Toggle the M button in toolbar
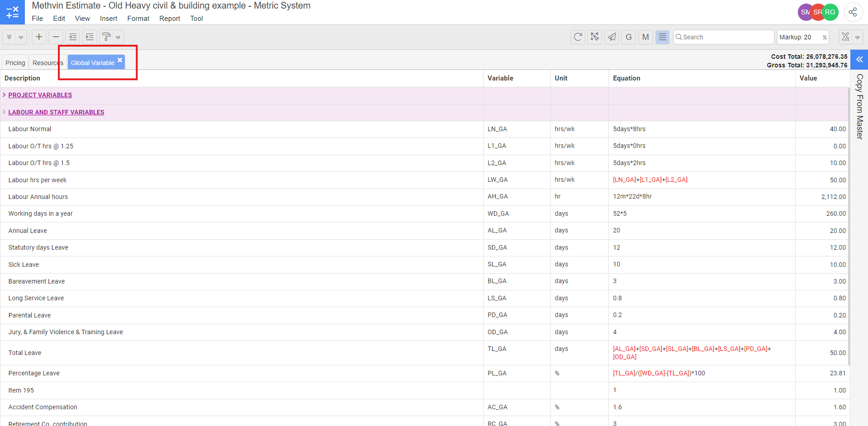 645,37
